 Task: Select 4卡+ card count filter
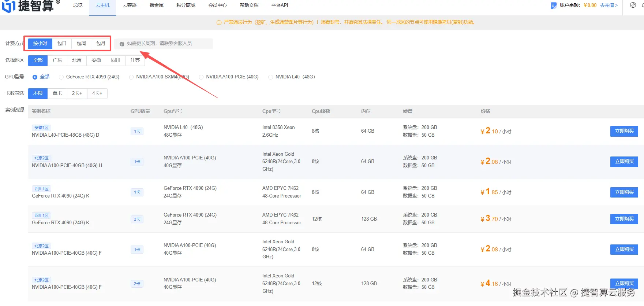97,93
